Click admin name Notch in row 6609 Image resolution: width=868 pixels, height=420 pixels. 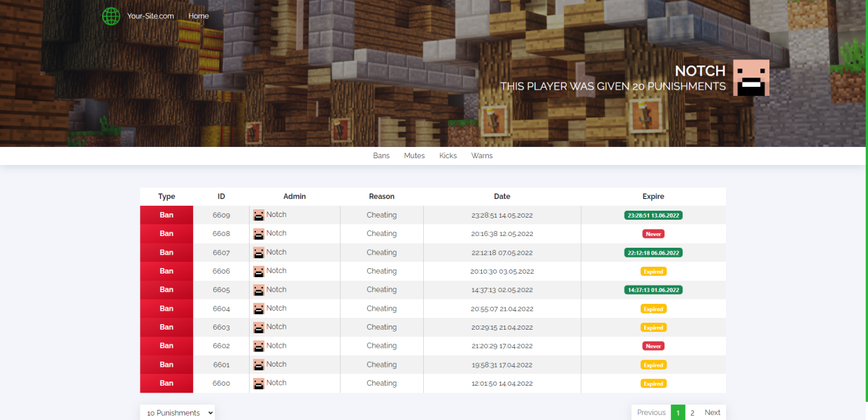pyautogui.click(x=276, y=215)
